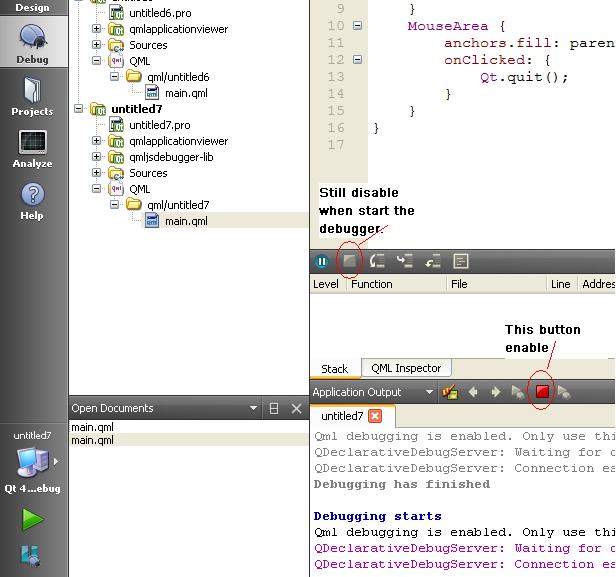
Task: Click the Step Over debugger icon
Action: pos(377,261)
